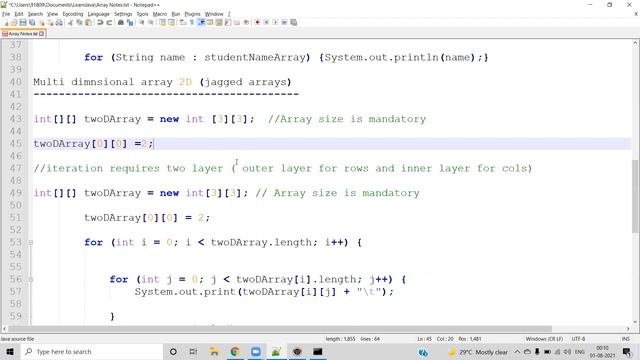The image size is (640, 360).
Task: Click the Zoom In toolbar icon
Action: coord(142,22)
